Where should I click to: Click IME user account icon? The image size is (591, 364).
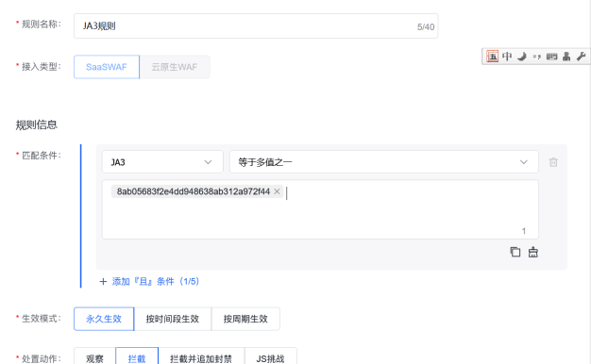(x=566, y=57)
